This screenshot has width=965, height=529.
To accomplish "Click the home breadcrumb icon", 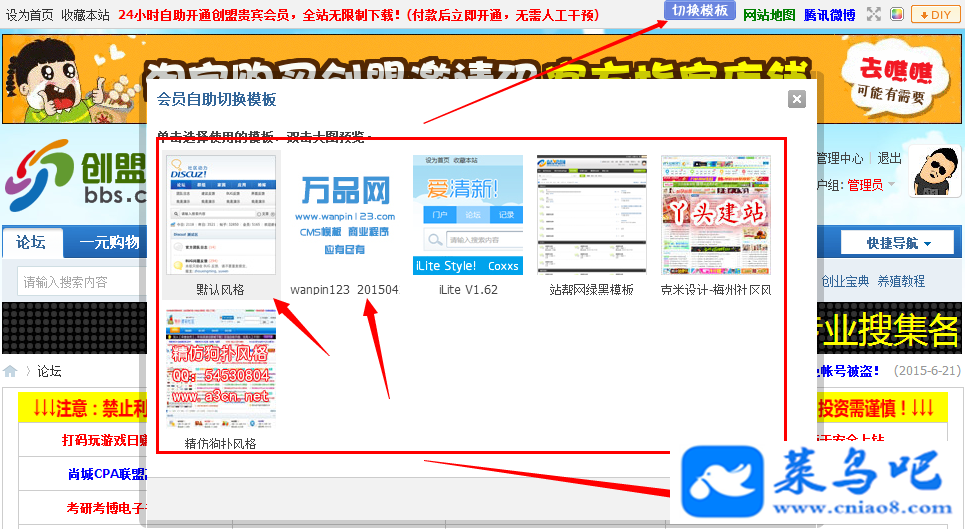I will (10, 372).
